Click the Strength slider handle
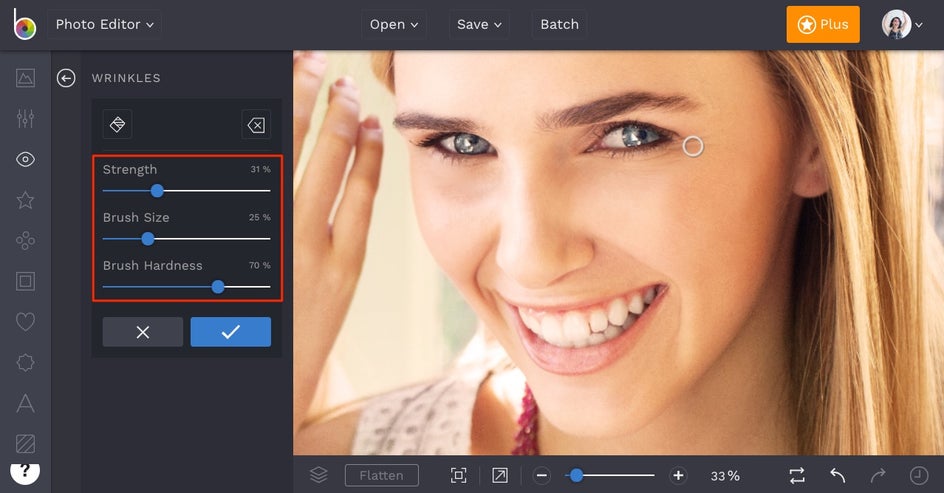Viewport: 944px width, 493px height. point(157,191)
